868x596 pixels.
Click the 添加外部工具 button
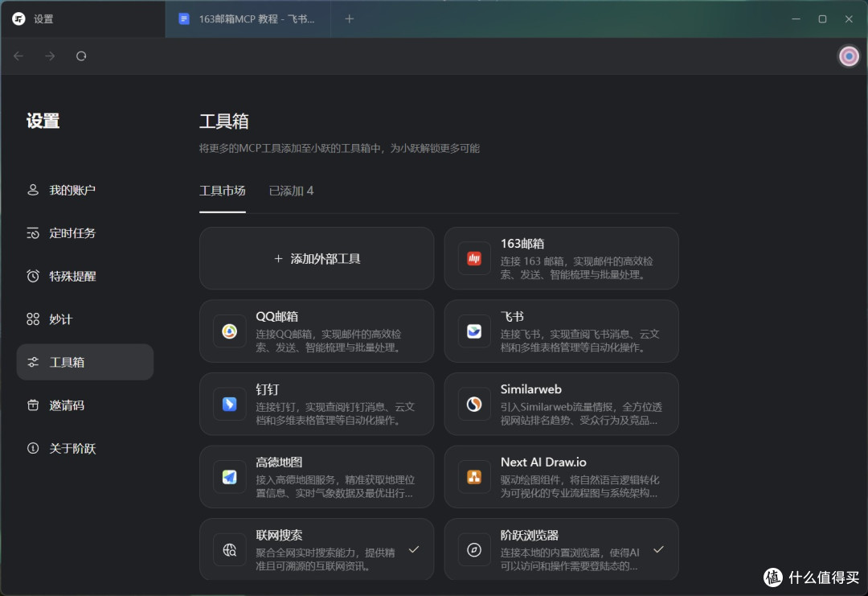click(317, 259)
